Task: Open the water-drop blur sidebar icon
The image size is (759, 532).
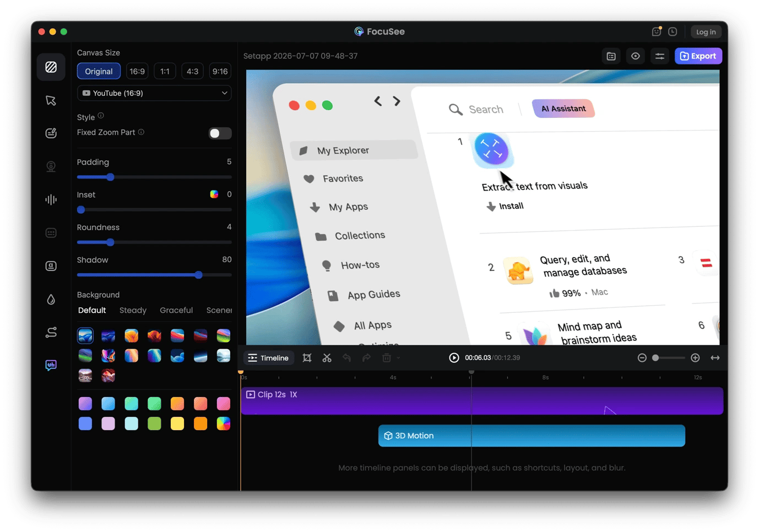Action: tap(51, 299)
